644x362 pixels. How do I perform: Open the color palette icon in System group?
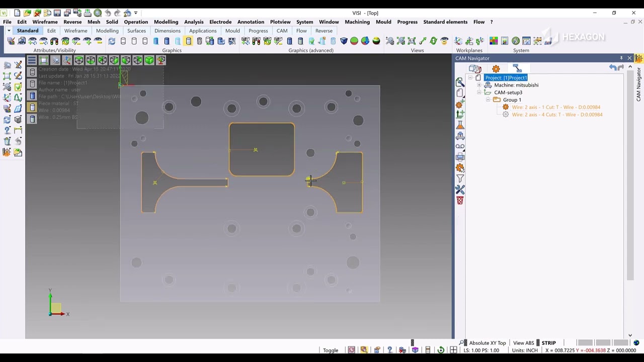[x=494, y=41]
